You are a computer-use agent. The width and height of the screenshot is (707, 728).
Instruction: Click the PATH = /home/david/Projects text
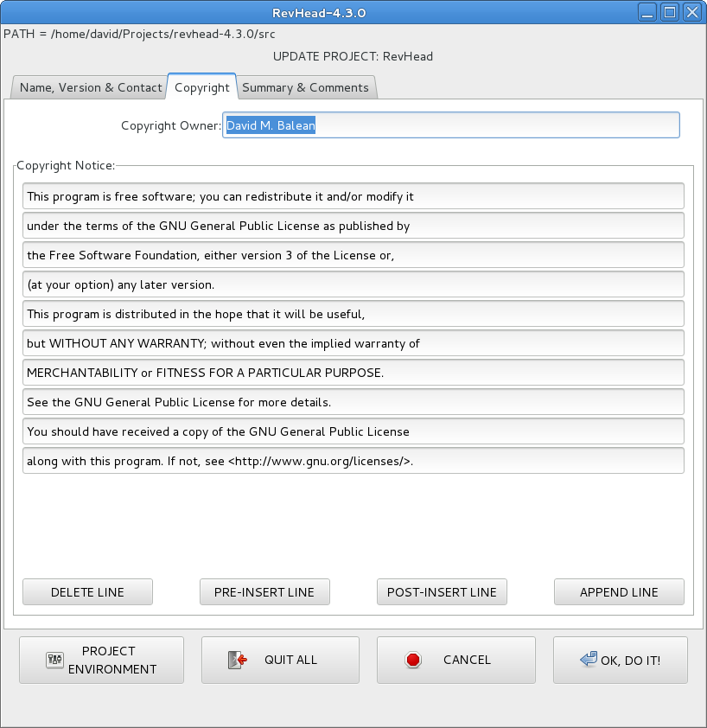pos(139,34)
